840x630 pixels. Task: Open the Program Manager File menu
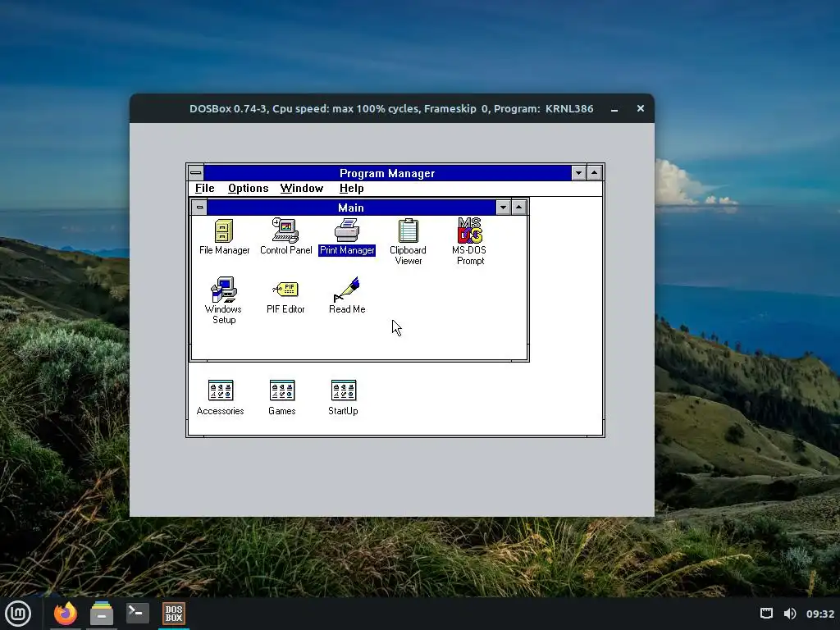point(204,188)
